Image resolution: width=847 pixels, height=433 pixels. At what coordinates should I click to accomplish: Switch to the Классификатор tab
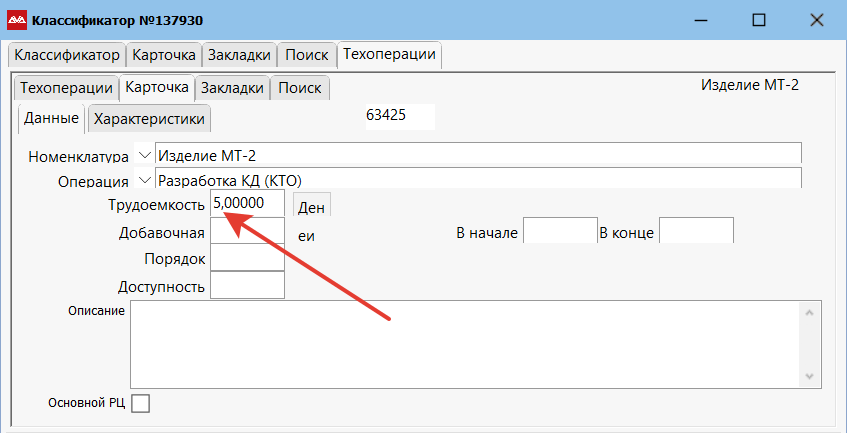pos(67,55)
